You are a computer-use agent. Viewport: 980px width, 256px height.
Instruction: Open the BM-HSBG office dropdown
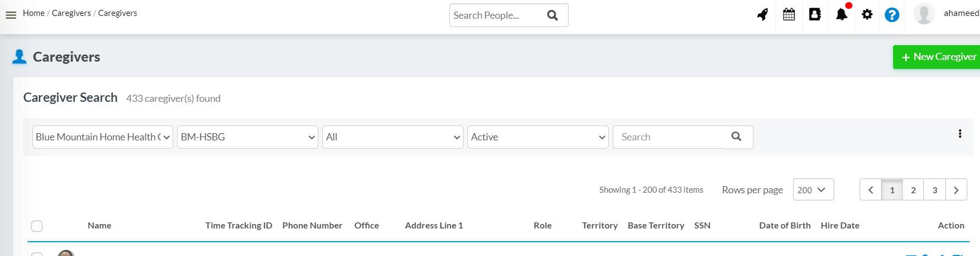click(247, 137)
